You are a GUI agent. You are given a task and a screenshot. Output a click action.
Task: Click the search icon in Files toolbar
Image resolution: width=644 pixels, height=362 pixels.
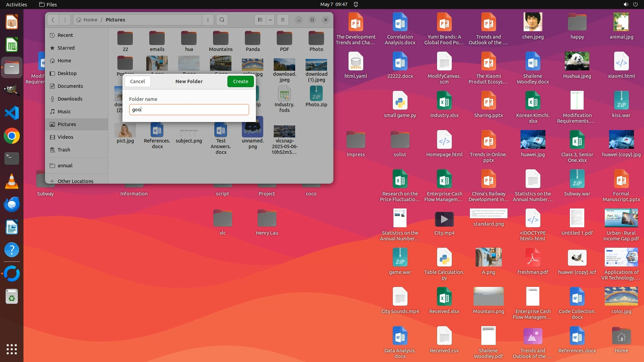tap(222, 20)
